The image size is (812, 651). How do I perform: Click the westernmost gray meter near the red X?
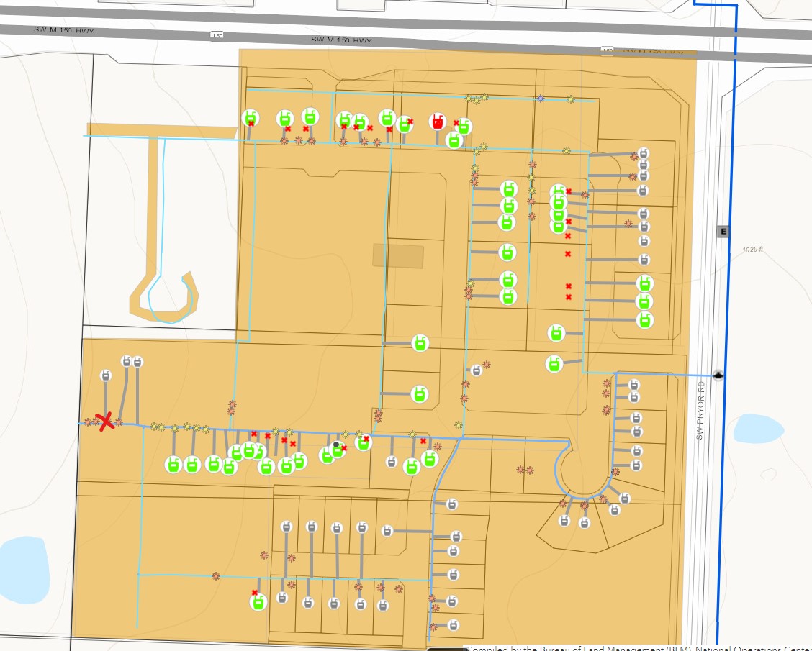coord(105,375)
